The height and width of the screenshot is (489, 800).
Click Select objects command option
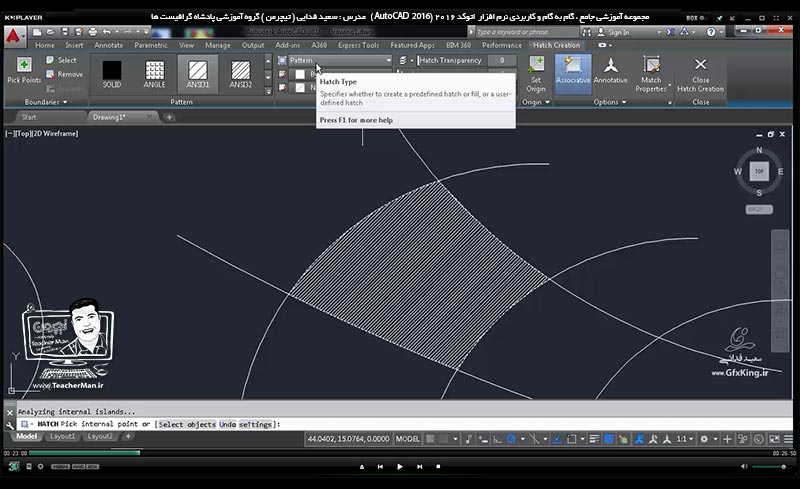(187, 424)
